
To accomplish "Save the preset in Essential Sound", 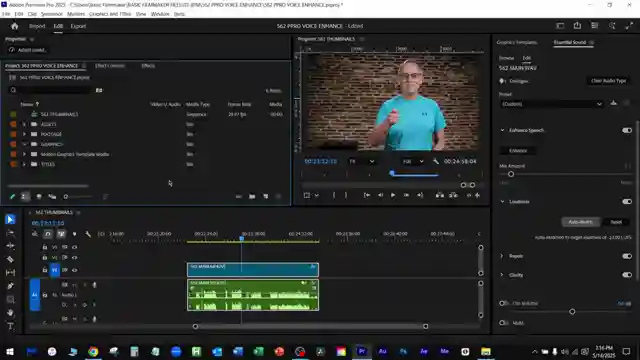I will pos(613,104).
